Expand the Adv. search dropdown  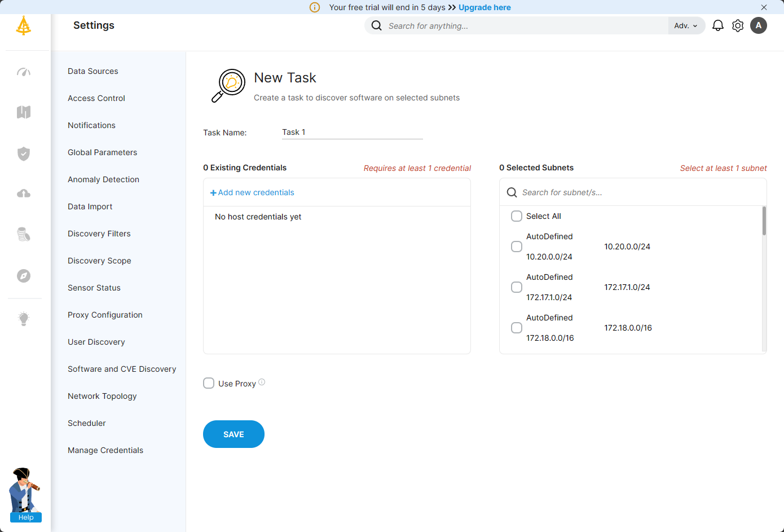point(686,26)
